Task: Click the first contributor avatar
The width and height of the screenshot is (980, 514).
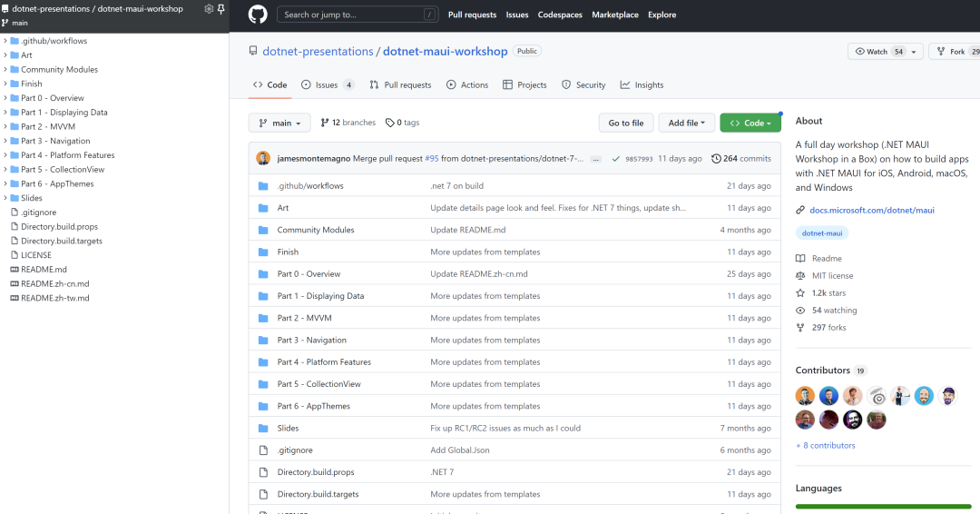Action: pyautogui.click(x=805, y=396)
